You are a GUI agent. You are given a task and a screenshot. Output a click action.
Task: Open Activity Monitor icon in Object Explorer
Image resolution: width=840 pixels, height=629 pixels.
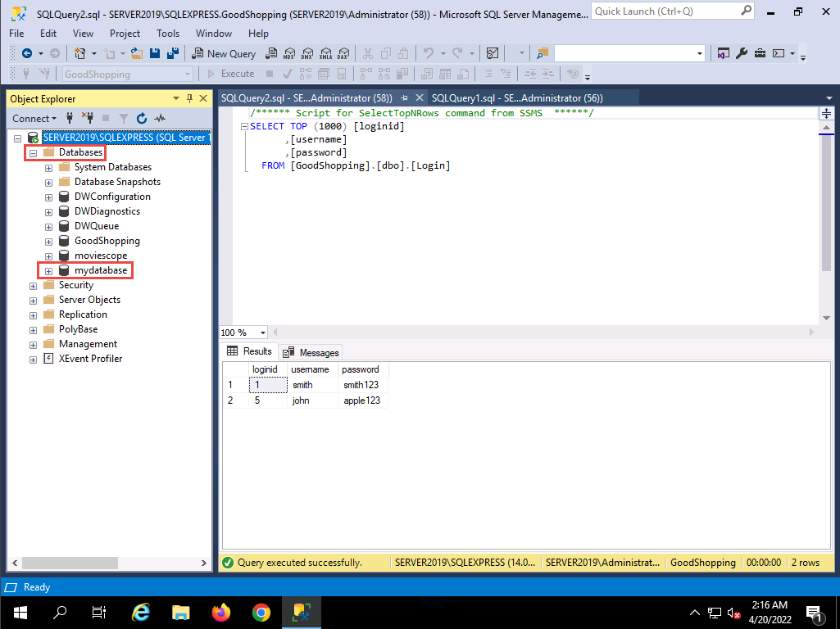[x=159, y=118]
